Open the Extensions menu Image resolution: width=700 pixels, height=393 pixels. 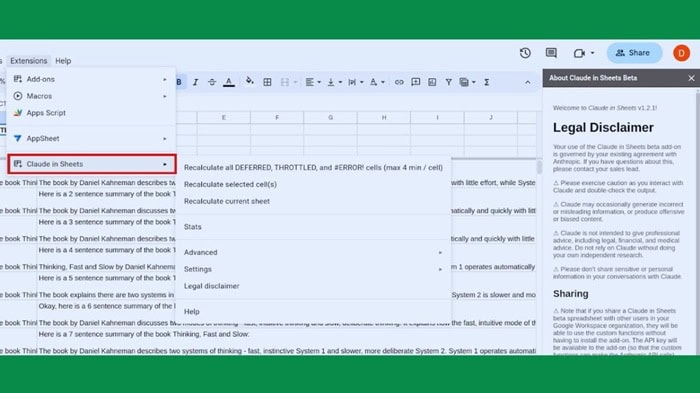29,61
